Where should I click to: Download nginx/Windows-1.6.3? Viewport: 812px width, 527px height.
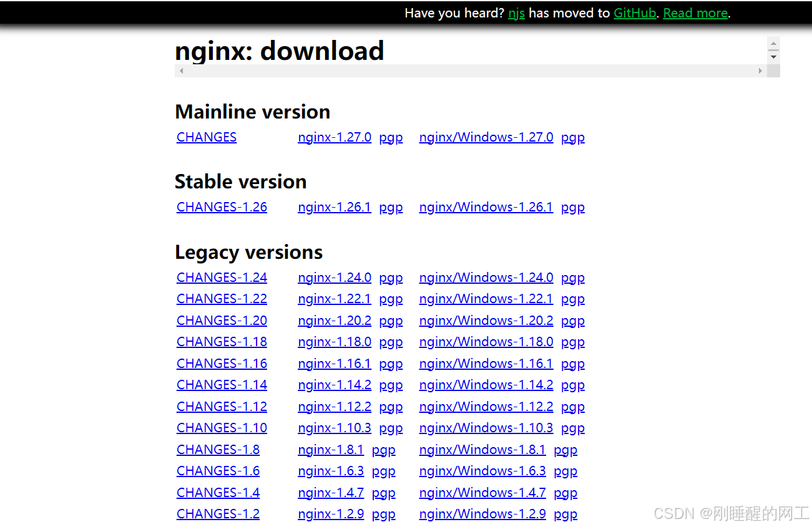click(482, 471)
